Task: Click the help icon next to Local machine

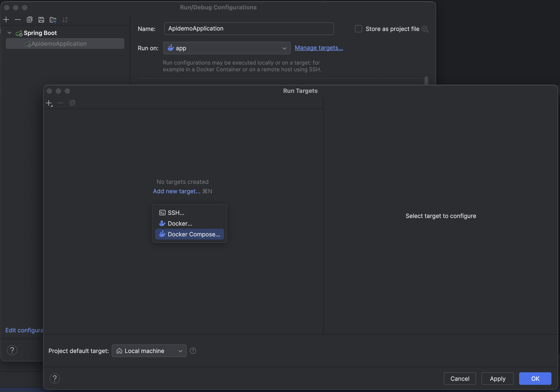Action: coord(193,351)
